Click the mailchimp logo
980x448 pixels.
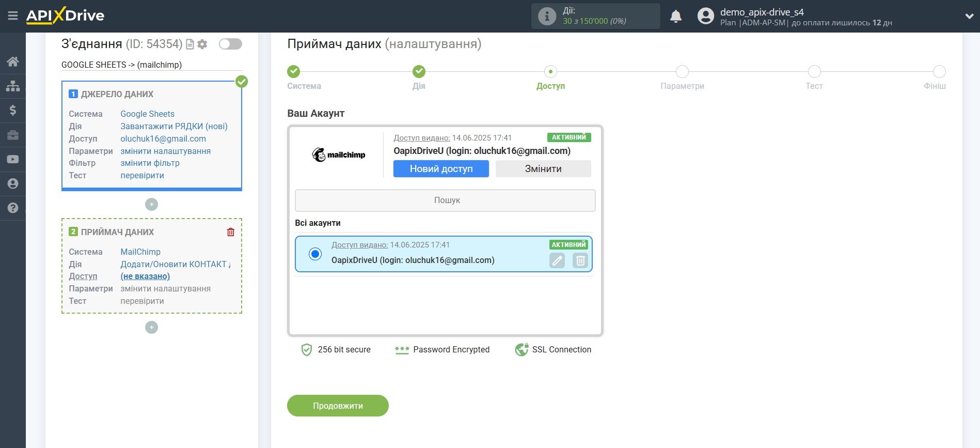tap(339, 155)
